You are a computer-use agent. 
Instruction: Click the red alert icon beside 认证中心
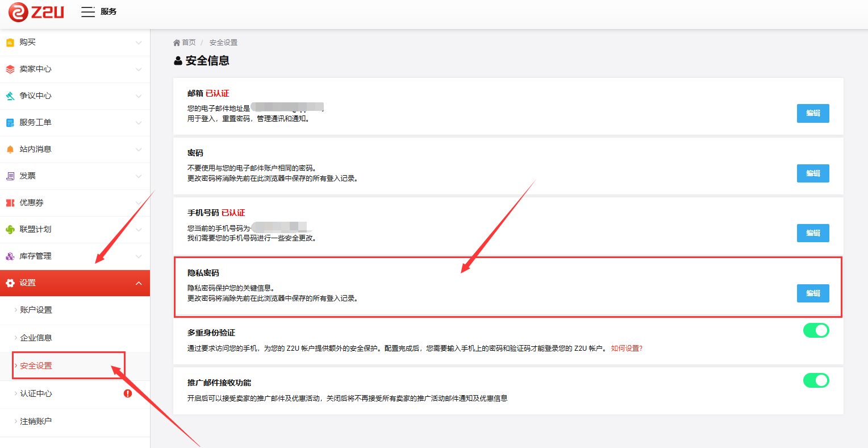click(x=128, y=393)
